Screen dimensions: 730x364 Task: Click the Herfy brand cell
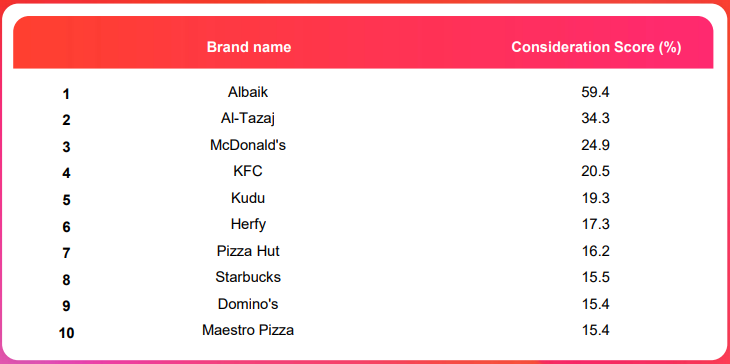(x=248, y=224)
